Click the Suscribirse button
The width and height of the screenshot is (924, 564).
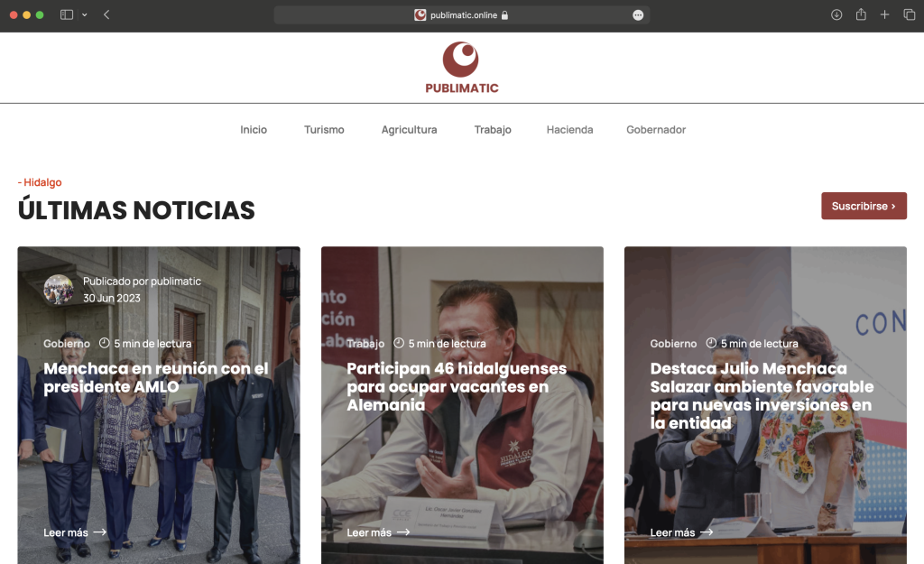tap(864, 206)
